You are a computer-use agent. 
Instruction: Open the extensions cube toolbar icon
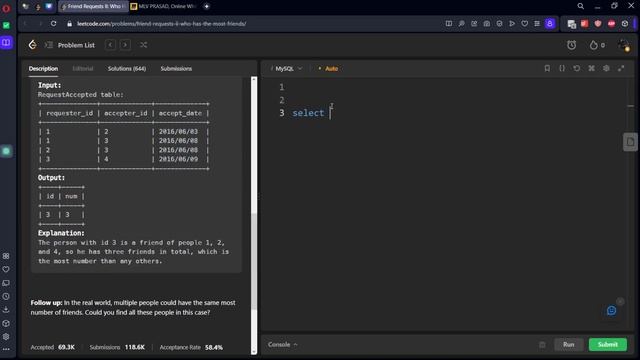coord(624,24)
